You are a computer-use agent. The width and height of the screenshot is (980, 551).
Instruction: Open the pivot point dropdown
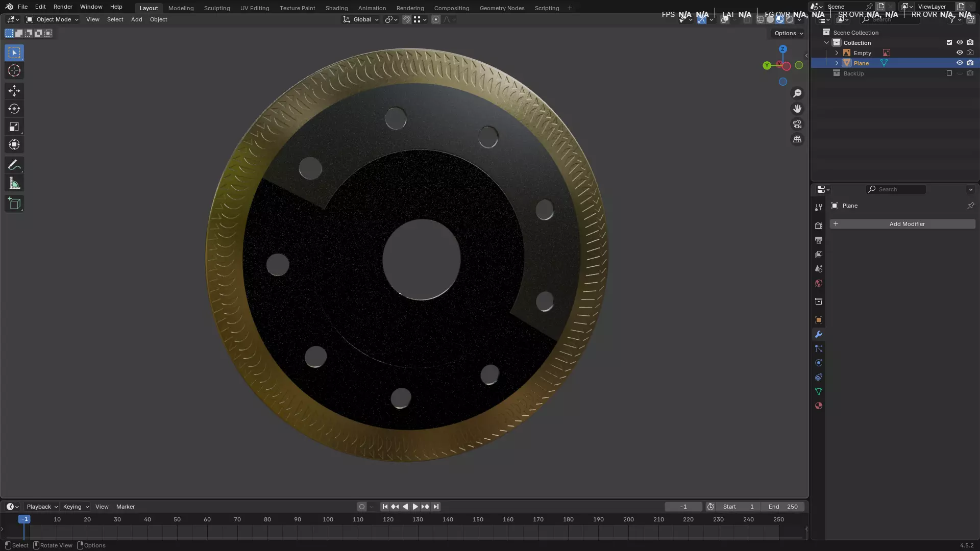[x=391, y=19]
